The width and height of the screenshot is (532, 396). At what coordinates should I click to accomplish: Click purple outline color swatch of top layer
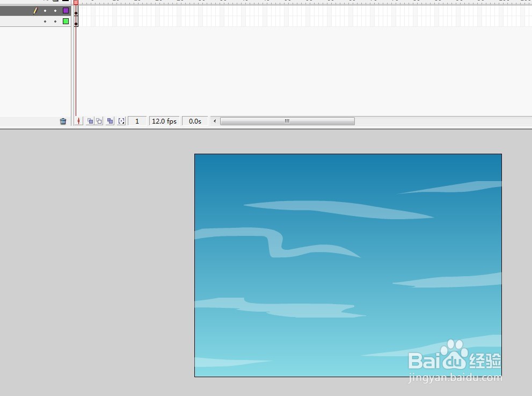(66, 11)
